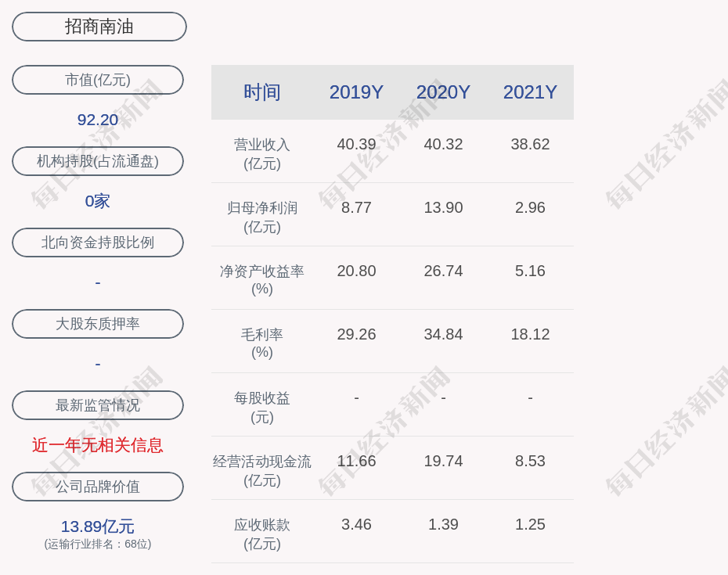Click the 2020Y net profit value 13.90
Screen dimensions: 728x575
click(443, 207)
